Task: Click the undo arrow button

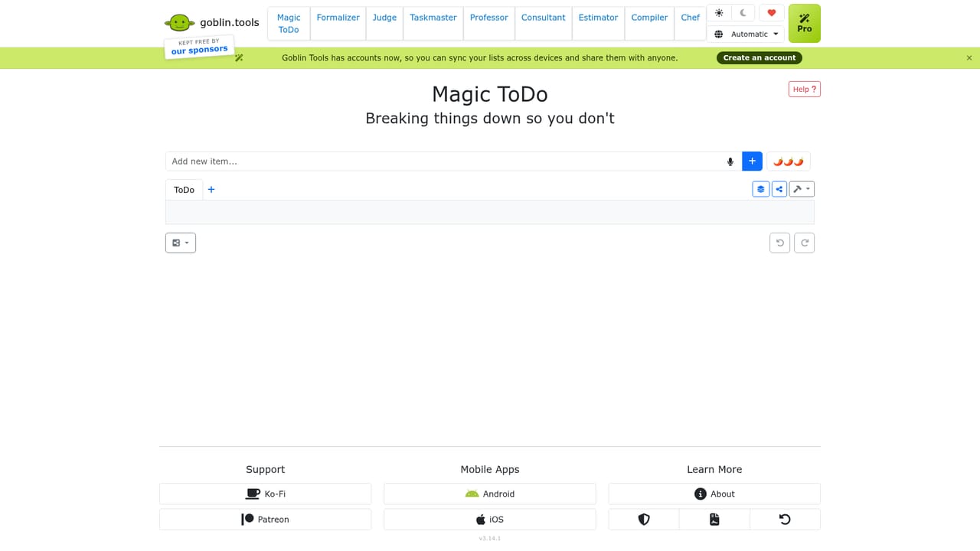Action: [x=780, y=243]
